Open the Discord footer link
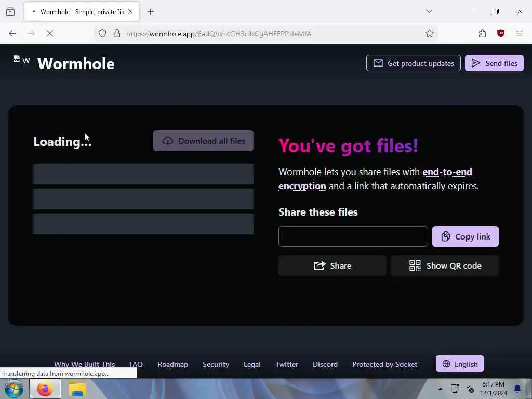 coord(325,364)
